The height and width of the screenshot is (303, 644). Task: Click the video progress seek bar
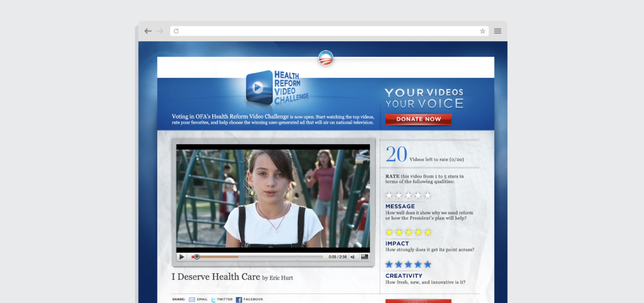pyautogui.click(x=258, y=257)
